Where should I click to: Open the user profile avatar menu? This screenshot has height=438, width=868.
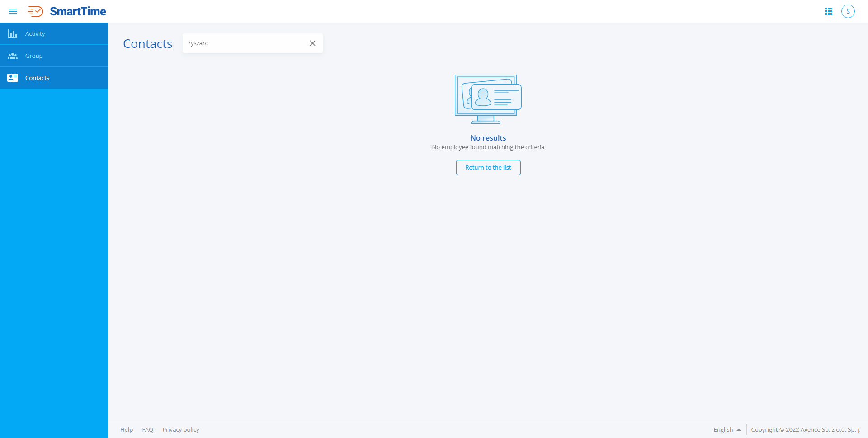click(848, 11)
